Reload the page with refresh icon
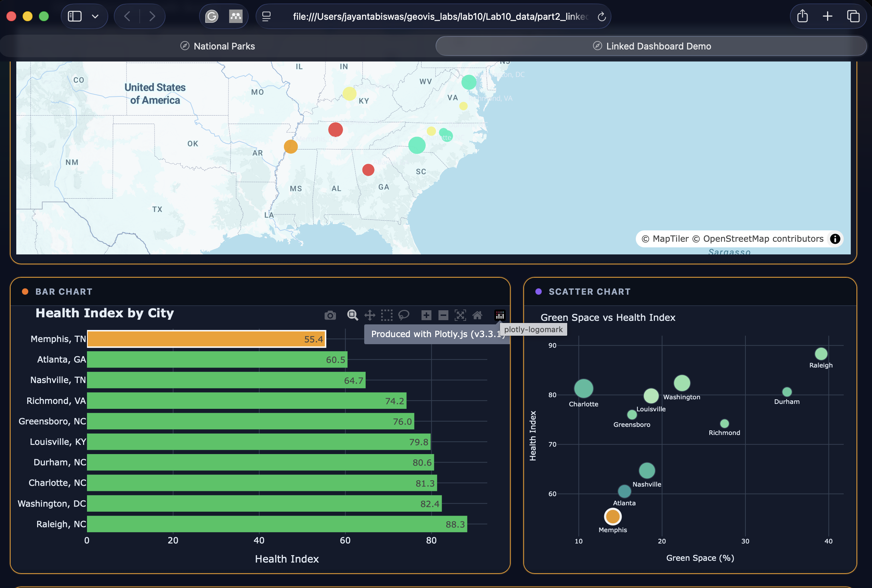Viewport: 872px width, 588px height. click(602, 17)
